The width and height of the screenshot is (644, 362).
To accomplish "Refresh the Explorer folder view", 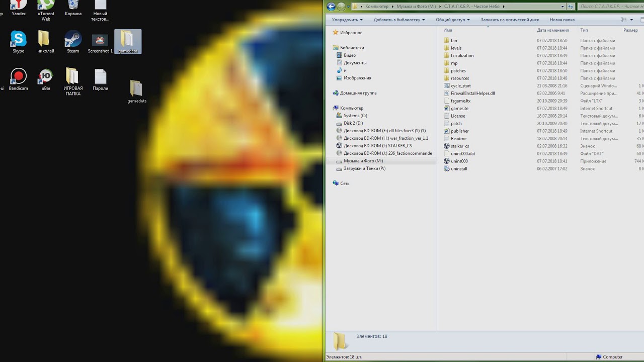I will [571, 7].
